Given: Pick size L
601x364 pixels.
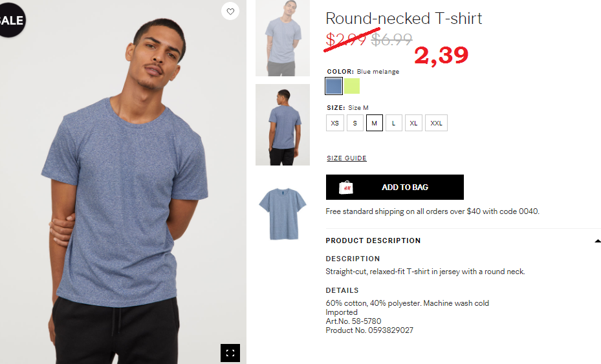Looking at the screenshot, I should click(393, 123).
